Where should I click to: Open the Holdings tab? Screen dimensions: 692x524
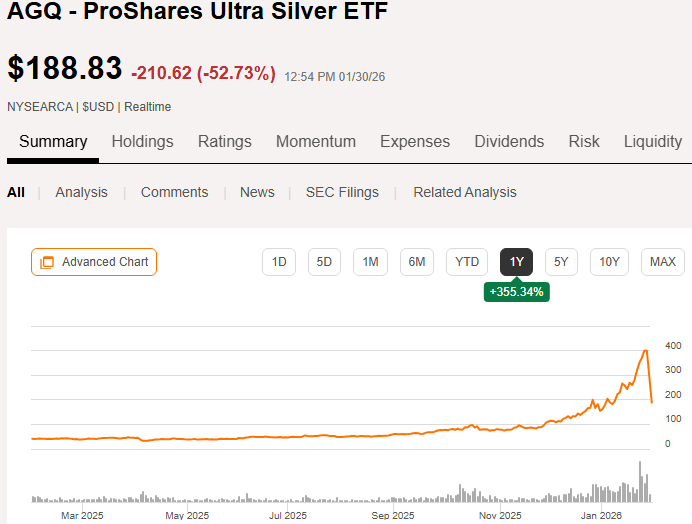pos(142,142)
